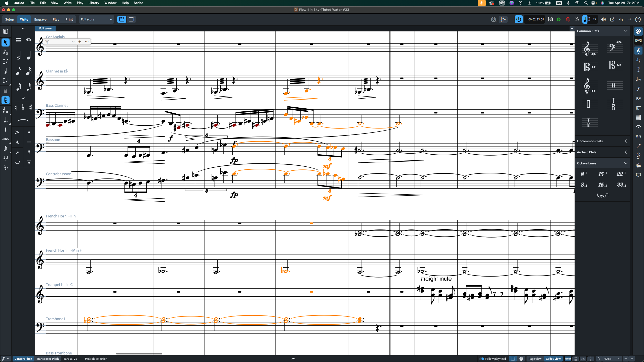Open the 400% zoom level dropdown
Screen dimensions: 644x362
click(x=612, y=359)
